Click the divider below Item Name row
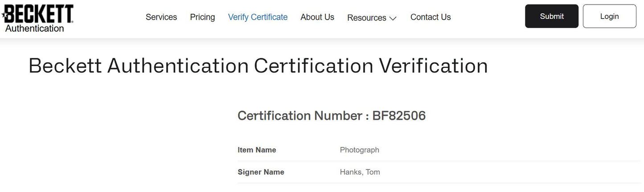This screenshot has width=644, height=192. point(439,161)
